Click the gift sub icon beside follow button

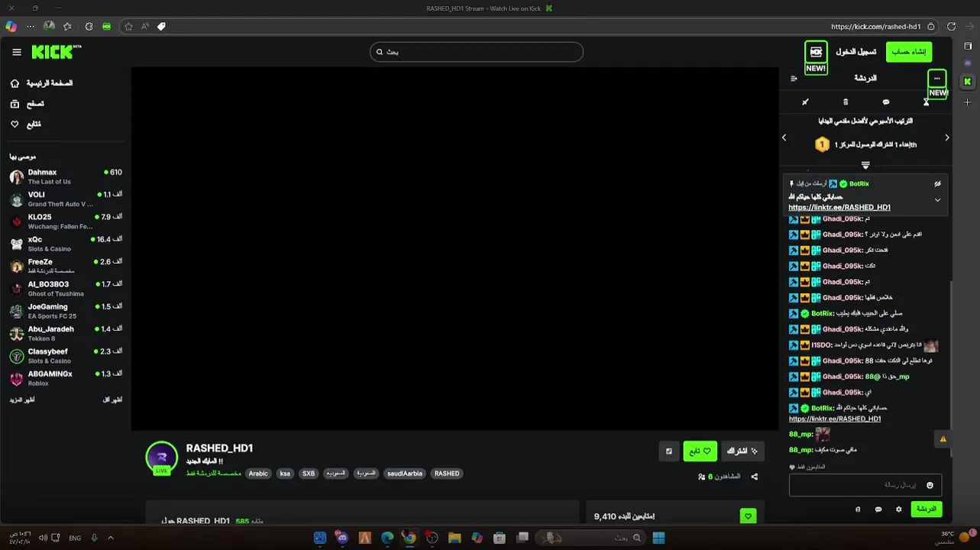click(669, 451)
